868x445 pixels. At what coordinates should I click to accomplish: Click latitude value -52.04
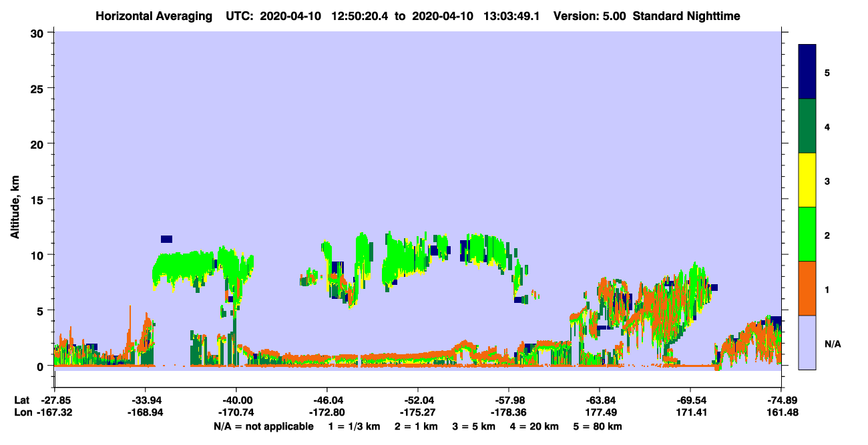pos(417,400)
